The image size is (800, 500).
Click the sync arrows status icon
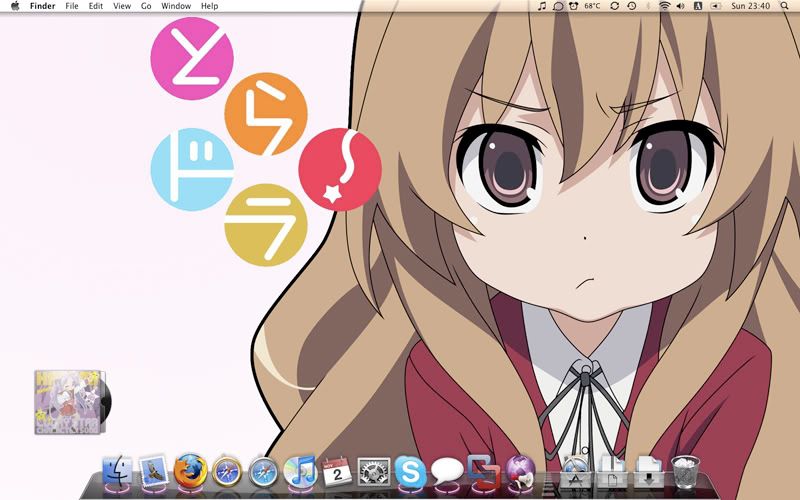point(614,6)
